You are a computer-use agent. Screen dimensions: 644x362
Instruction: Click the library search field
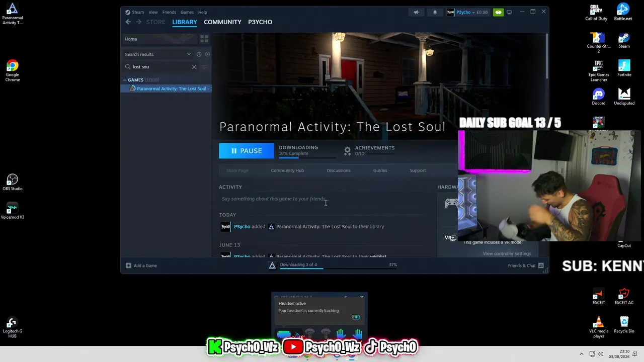(x=161, y=67)
